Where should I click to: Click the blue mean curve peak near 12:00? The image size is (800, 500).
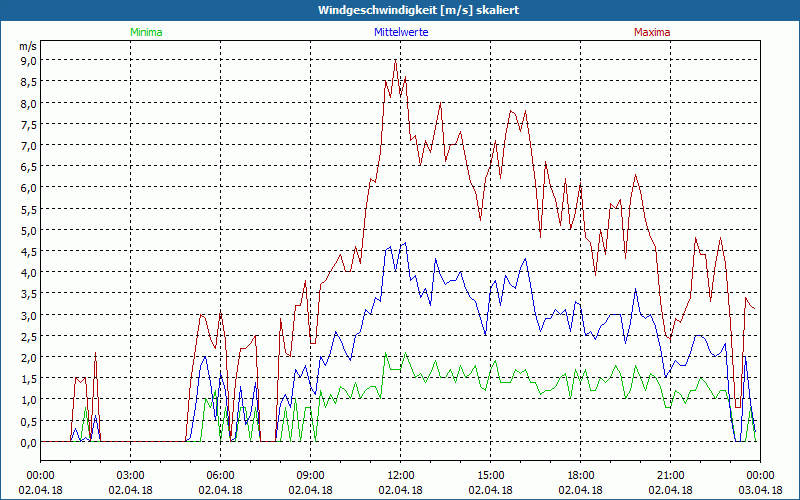[405, 243]
